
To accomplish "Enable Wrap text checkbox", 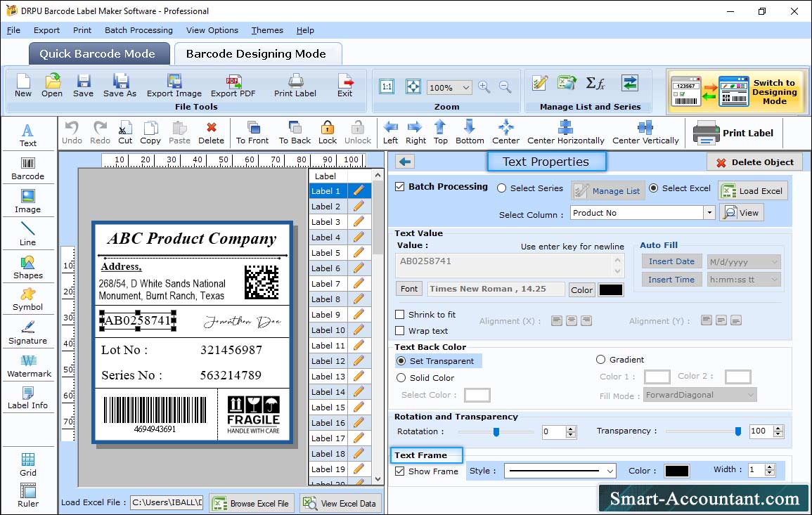I will (400, 330).
